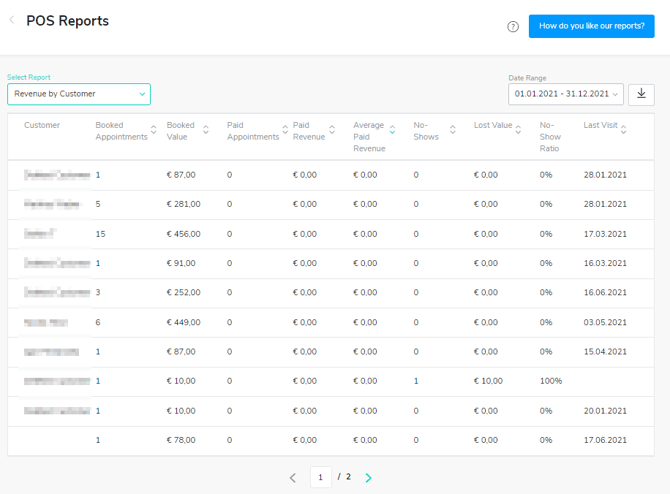
Task: Click the 5 booked appointments link
Action: (98, 204)
